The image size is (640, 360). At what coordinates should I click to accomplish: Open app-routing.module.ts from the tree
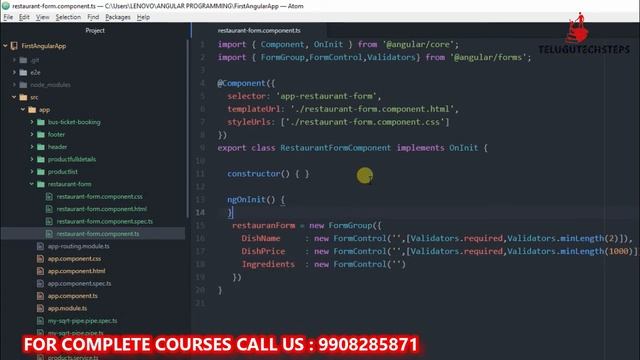coord(78,246)
